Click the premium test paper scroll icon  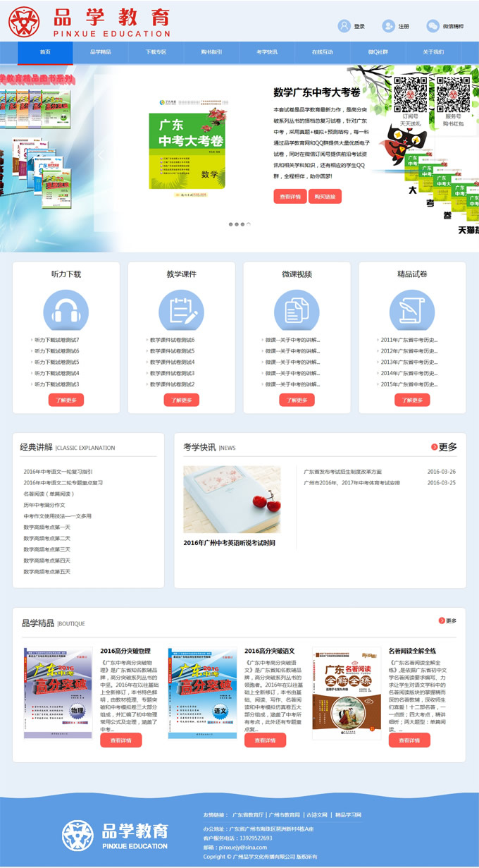click(x=412, y=312)
